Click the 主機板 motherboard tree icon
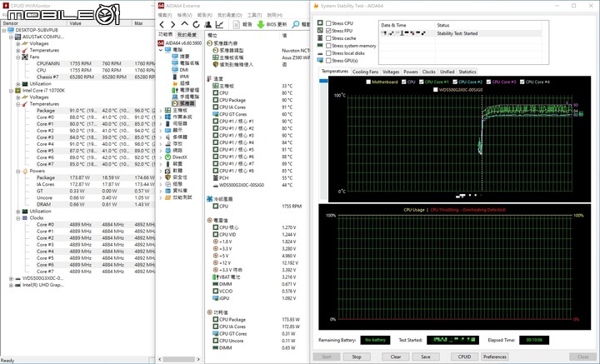 tap(167, 110)
